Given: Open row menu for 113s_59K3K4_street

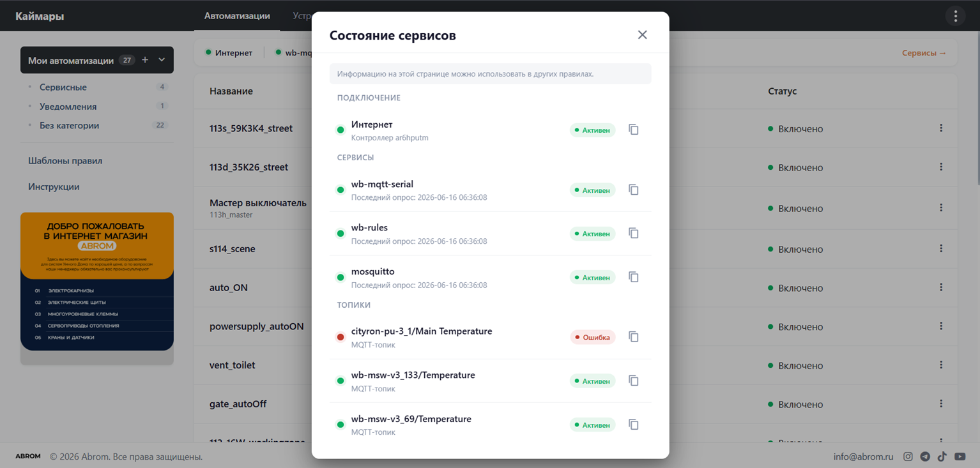Looking at the screenshot, I should pyautogui.click(x=940, y=128).
